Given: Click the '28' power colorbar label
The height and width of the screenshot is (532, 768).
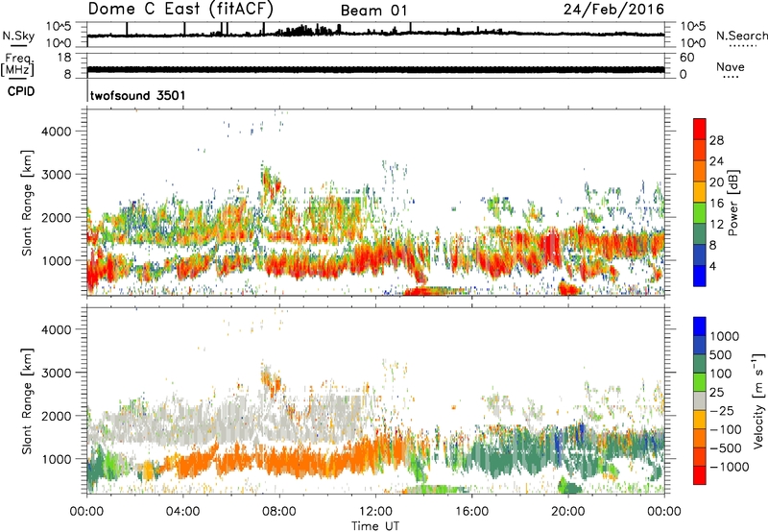Looking at the screenshot, I should [x=716, y=140].
